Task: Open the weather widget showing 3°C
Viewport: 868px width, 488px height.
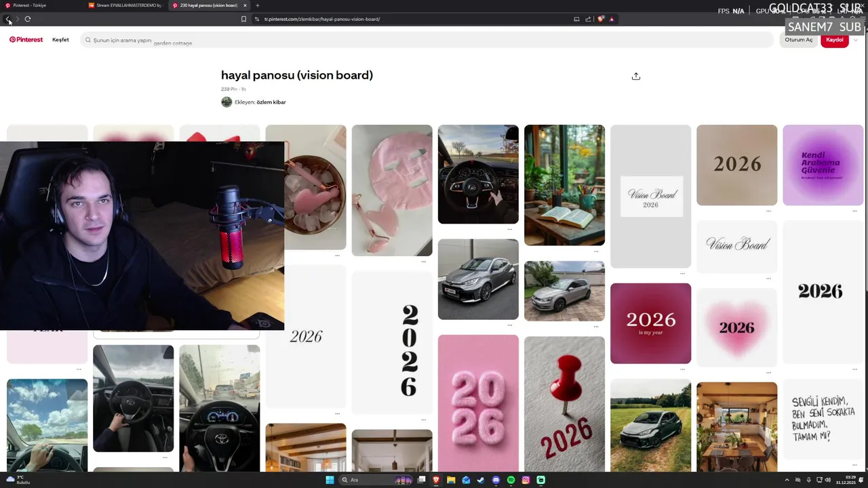Action: tap(18, 480)
